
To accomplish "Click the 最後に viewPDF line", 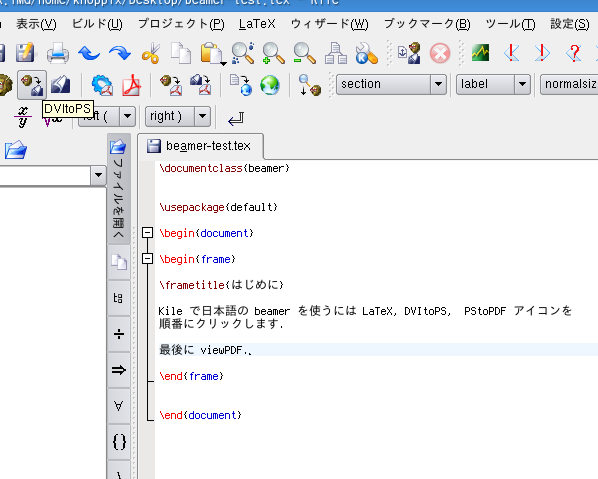I will pos(206,350).
